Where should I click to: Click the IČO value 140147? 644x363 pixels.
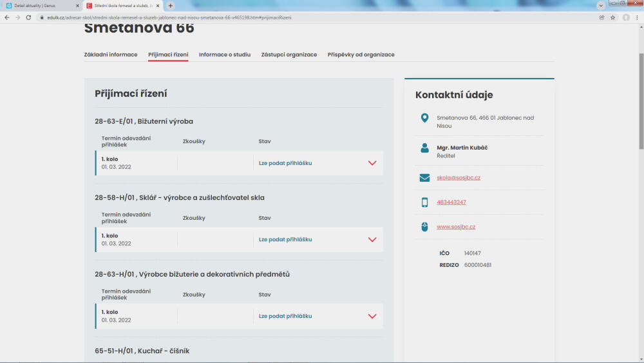point(472,253)
